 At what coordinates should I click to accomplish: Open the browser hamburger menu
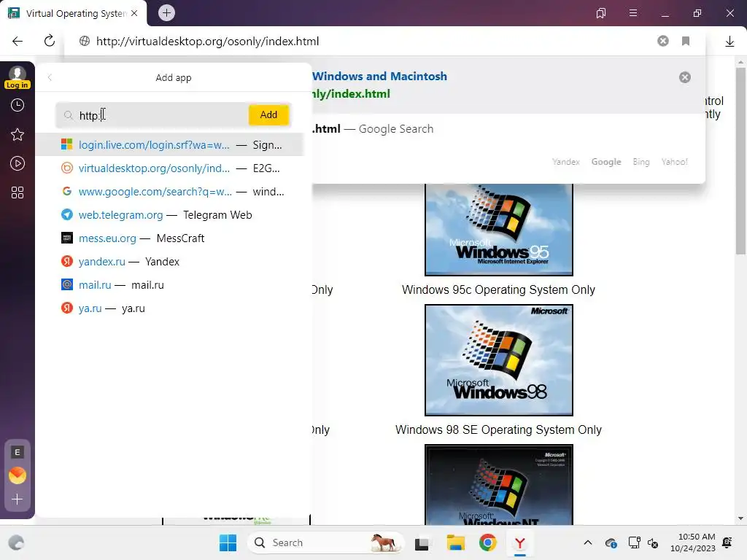coord(633,13)
